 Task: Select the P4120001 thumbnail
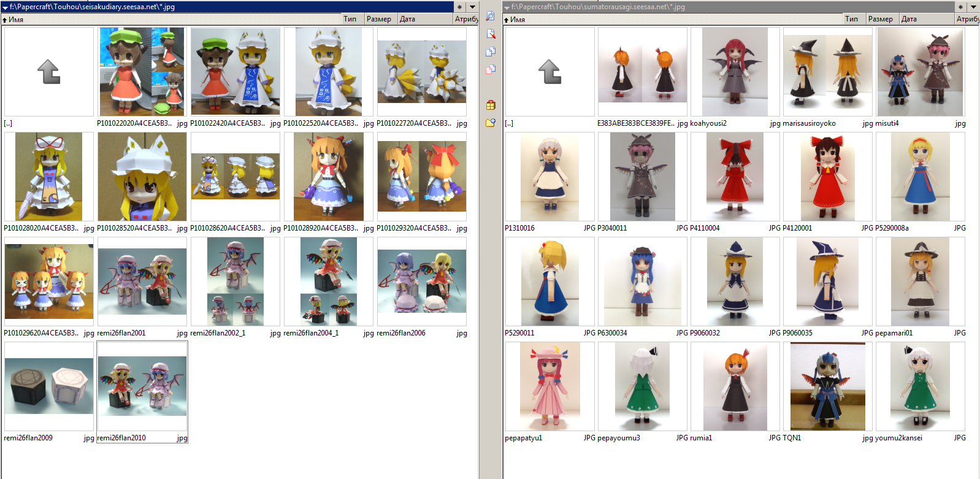coord(828,177)
